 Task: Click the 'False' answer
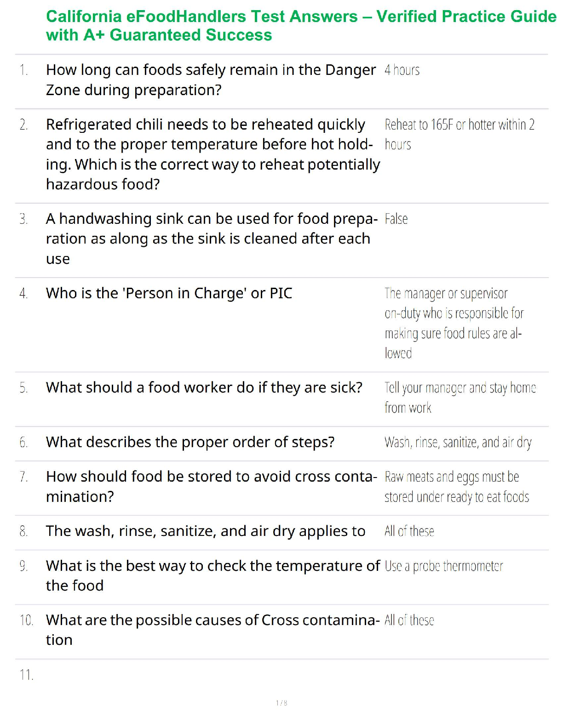tap(396, 219)
